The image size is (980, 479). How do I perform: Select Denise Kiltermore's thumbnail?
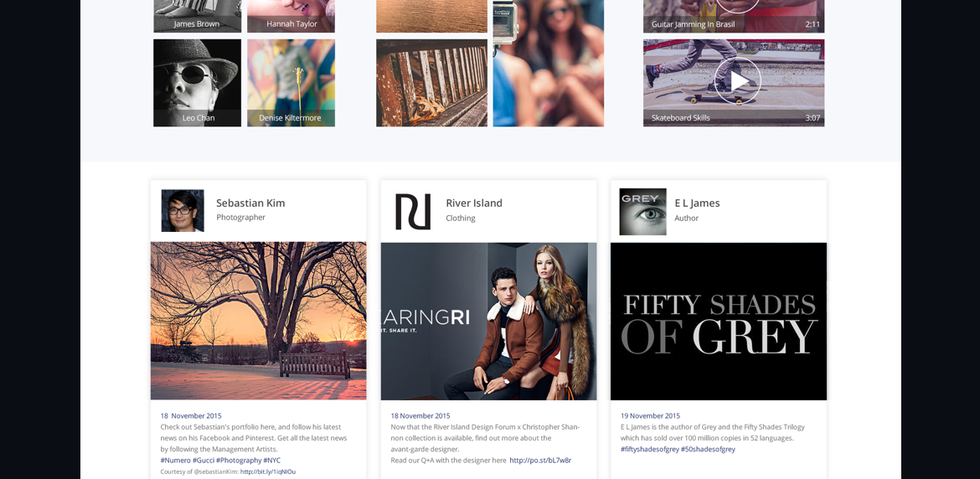coord(291,82)
